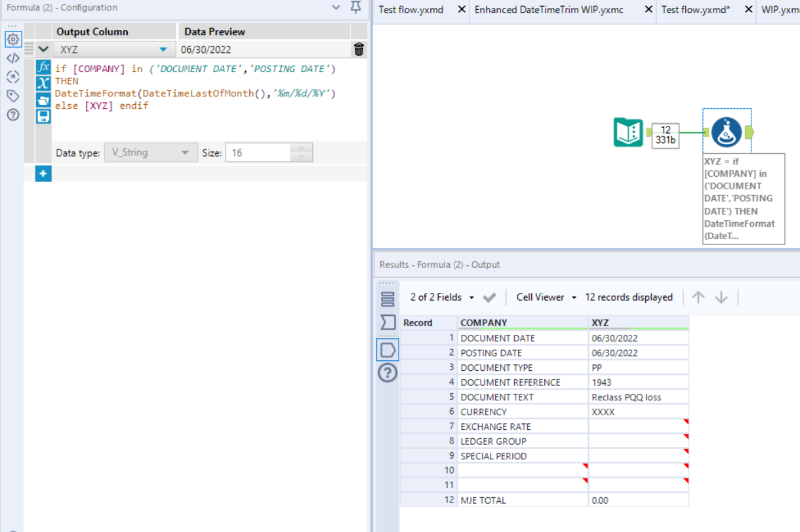Select the Input Data tool on canvas
Screen dimensions: 800x532
pos(628,132)
